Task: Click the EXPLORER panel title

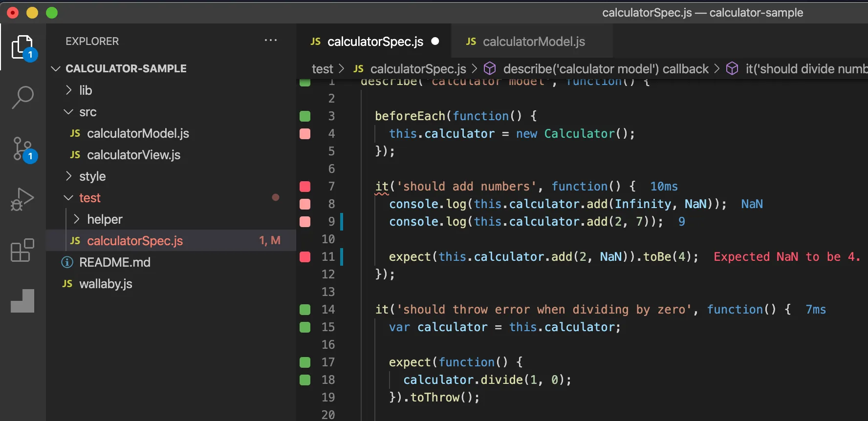Action: click(x=92, y=42)
